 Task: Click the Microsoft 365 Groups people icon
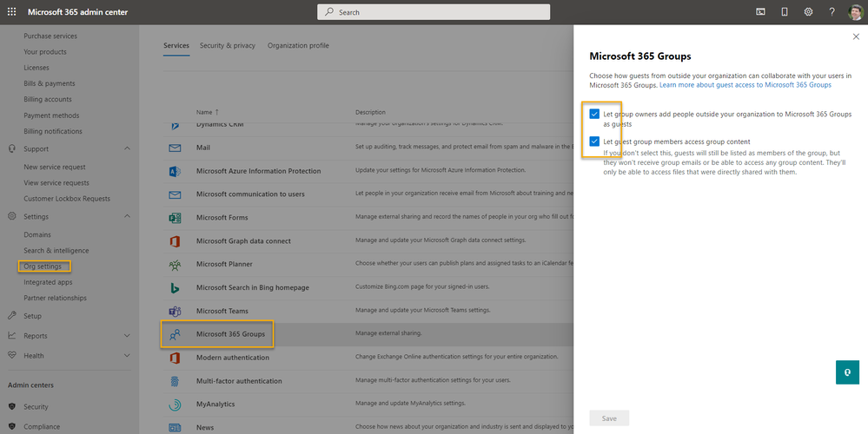tap(175, 334)
